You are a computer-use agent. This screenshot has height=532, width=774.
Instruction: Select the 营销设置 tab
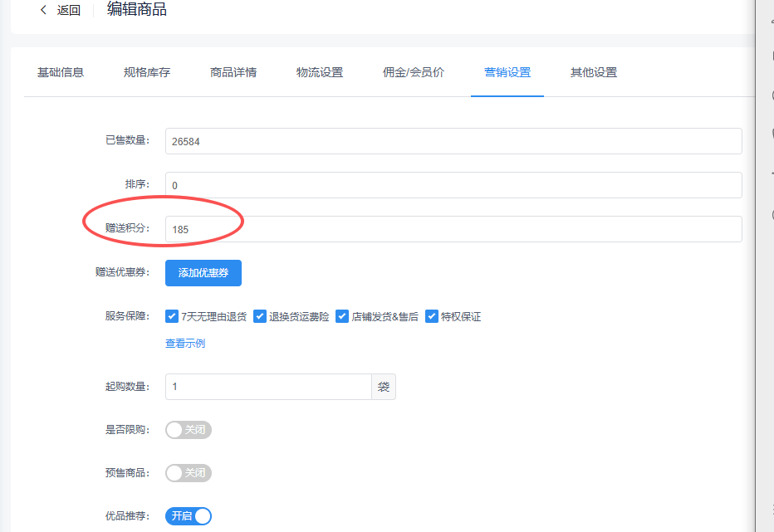pyautogui.click(x=507, y=72)
